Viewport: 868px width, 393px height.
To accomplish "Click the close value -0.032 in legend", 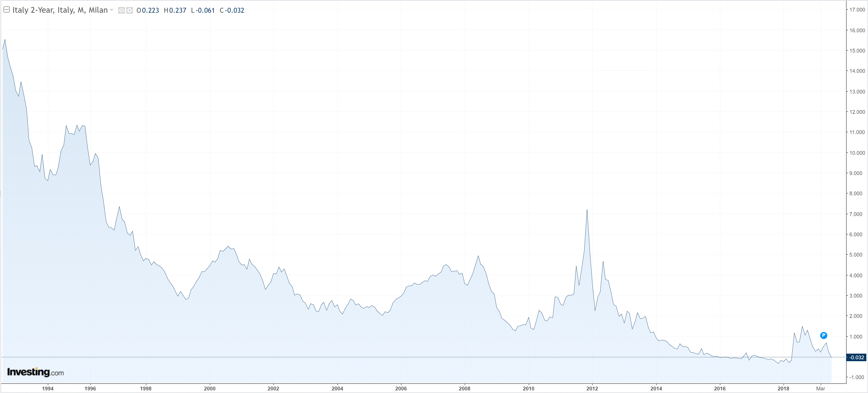I will [235, 10].
